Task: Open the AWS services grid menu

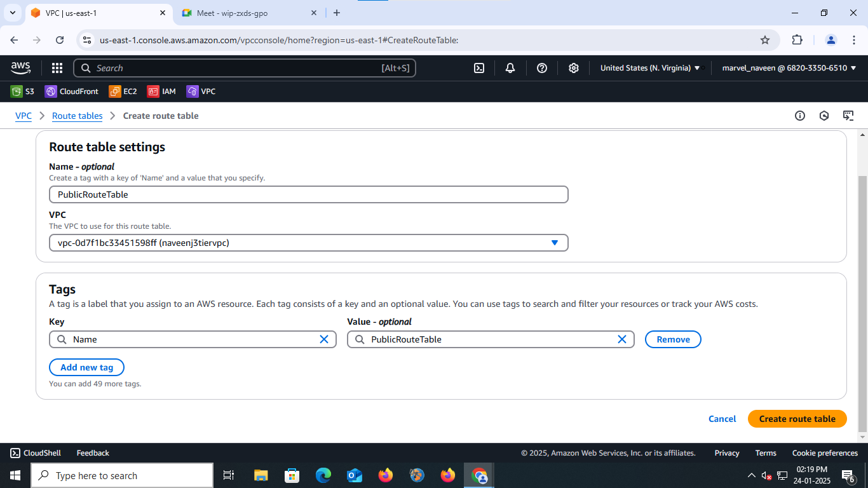Action: click(x=57, y=68)
